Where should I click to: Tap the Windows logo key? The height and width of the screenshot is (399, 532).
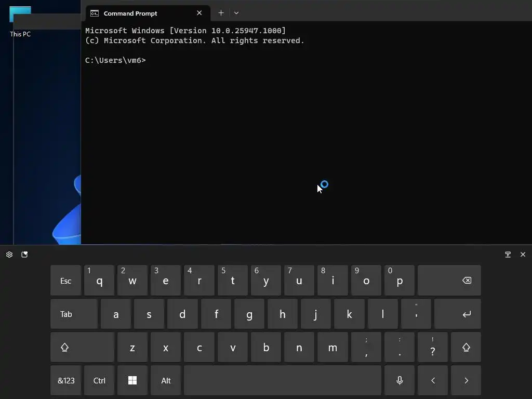pyautogui.click(x=132, y=380)
